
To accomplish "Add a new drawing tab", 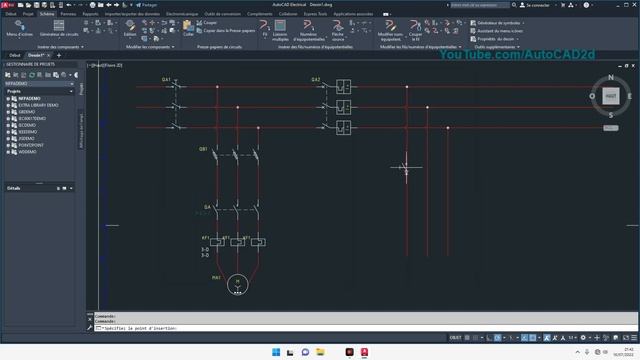I will (x=59, y=55).
